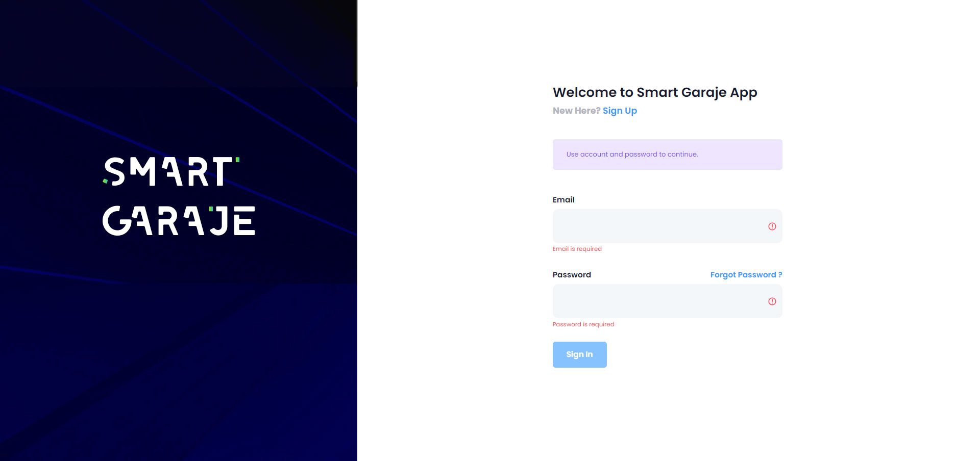
Task: Click the Sign In button
Action: pos(579,354)
